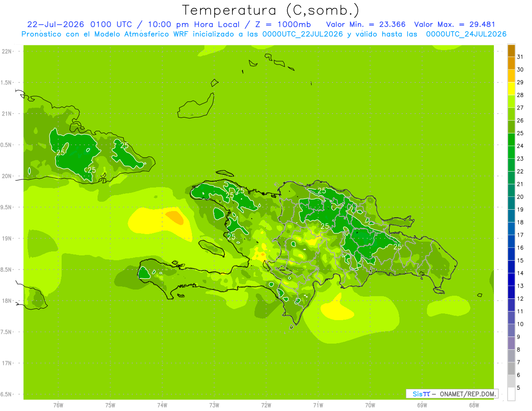
Task: Click the "70W" longitude axis label
Action: coord(370,405)
